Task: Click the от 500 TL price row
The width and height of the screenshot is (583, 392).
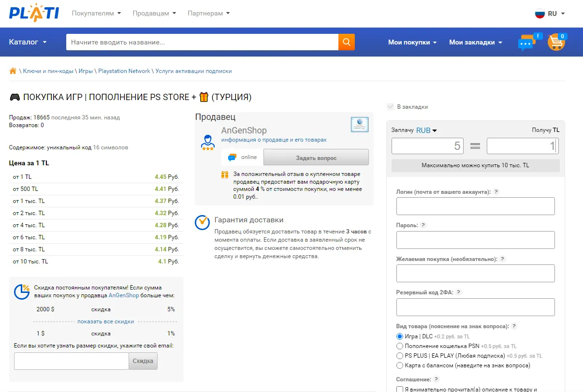Action: (96, 189)
